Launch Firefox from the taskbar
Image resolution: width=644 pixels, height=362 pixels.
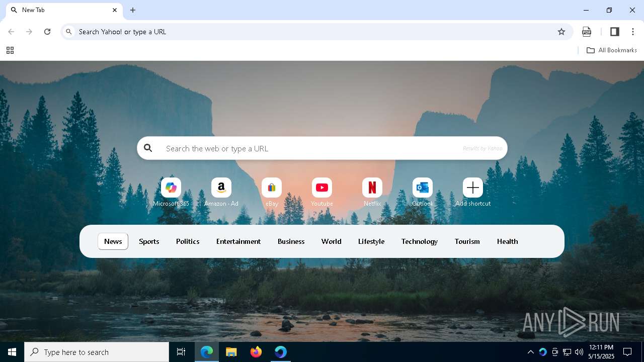click(x=256, y=352)
